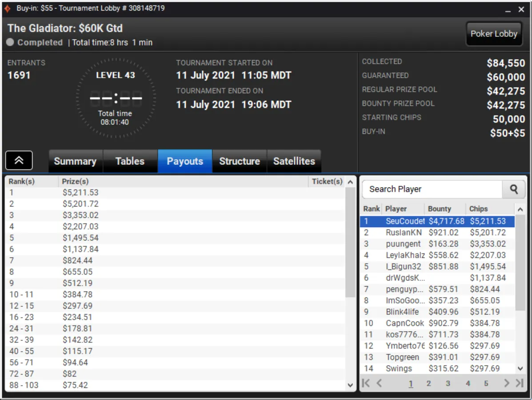Open page 3 of player rankings
This screenshot has height=400, width=532.
pyautogui.click(x=448, y=383)
